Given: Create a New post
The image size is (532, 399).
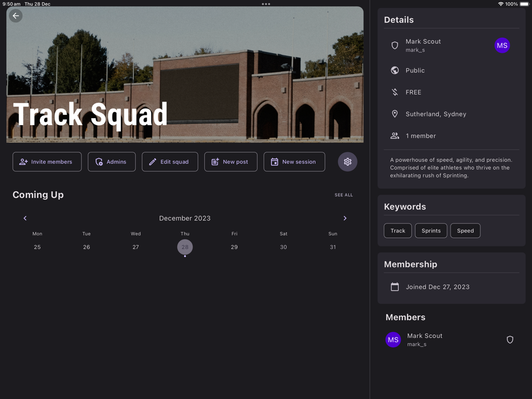Looking at the screenshot, I should click(231, 162).
